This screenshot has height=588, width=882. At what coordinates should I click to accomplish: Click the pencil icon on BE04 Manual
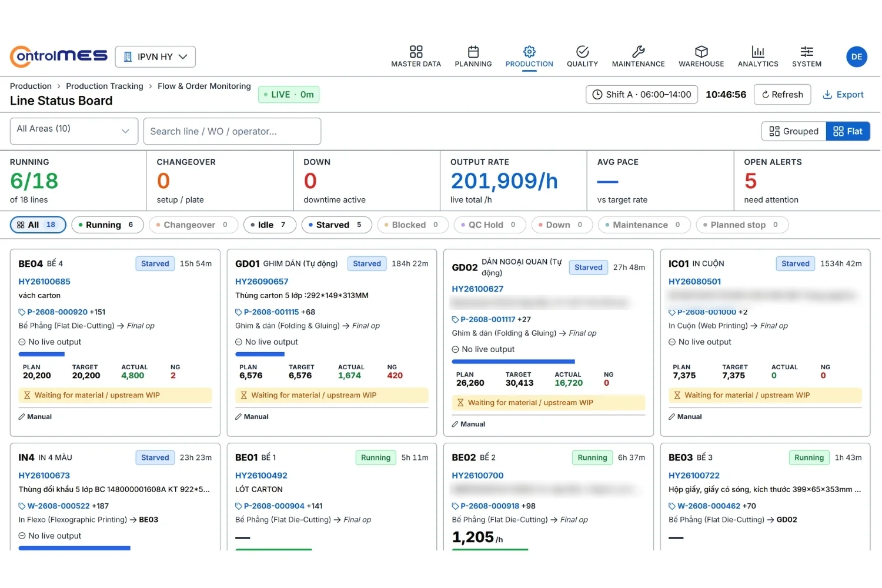point(22,417)
